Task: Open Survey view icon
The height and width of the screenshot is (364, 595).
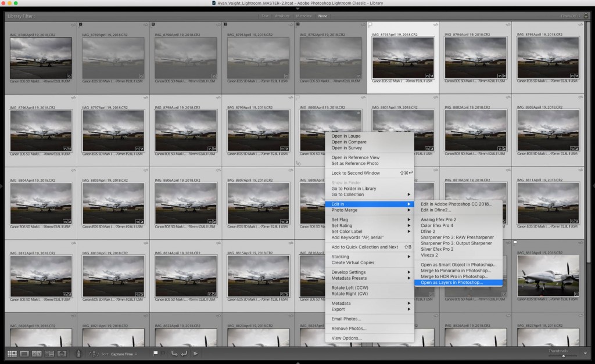Action: (x=49, y=354)
